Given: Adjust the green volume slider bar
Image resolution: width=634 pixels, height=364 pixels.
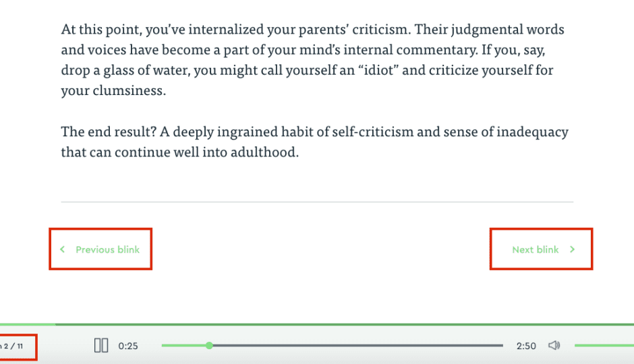Looking at the screenshot, I should (604, 345).
